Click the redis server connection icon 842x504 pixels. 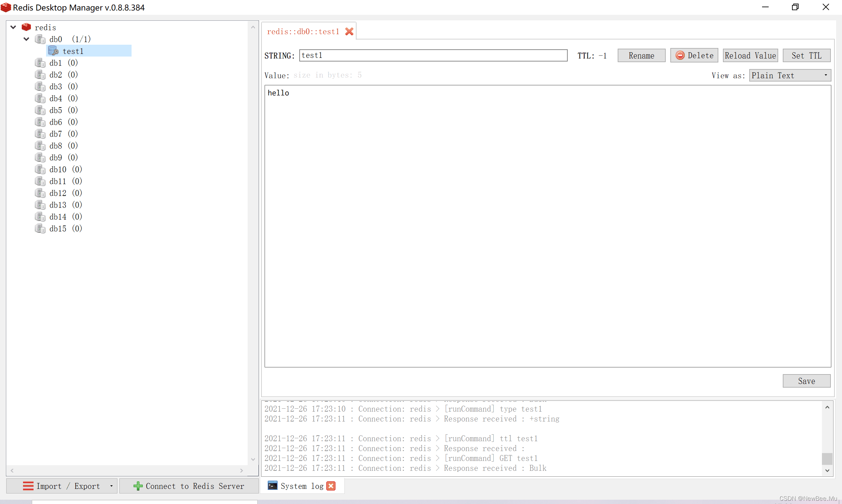point(26,27)
